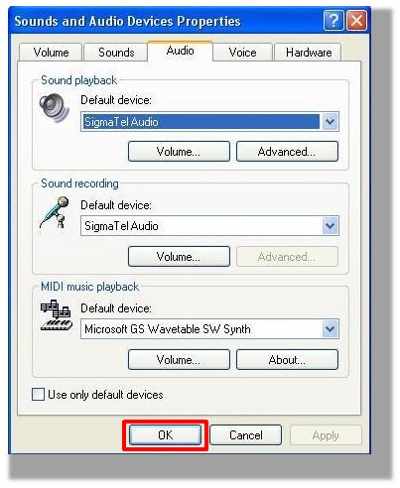Click the title bar help question mark
This screenshot has width=400, height=488.
tap(333, 21)
